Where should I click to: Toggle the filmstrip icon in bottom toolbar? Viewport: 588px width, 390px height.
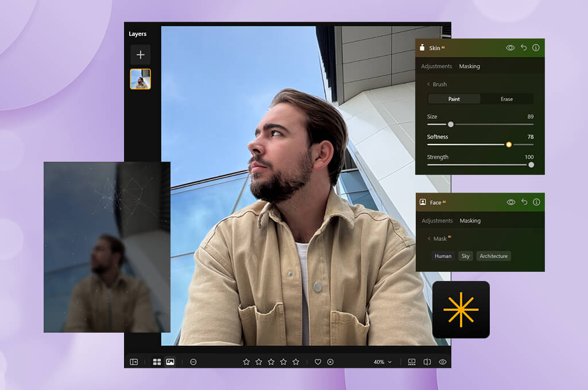[412, 362]
